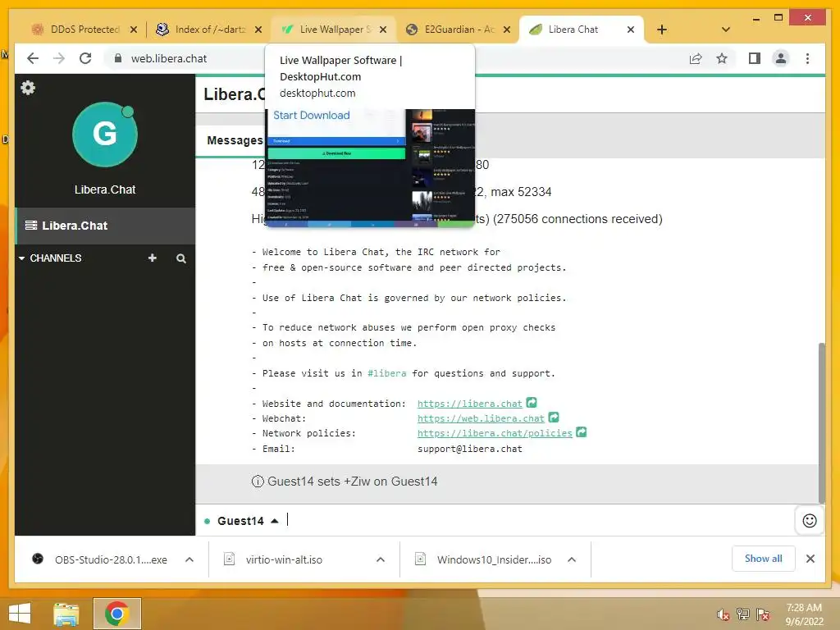Open the emoji picker smiley icon
The width and height of the screenshot is (840, 630).
[x=809, y=520]
